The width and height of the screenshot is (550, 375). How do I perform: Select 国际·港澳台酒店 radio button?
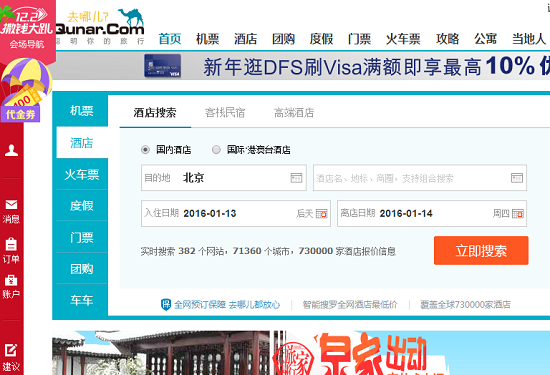(216, 150)
